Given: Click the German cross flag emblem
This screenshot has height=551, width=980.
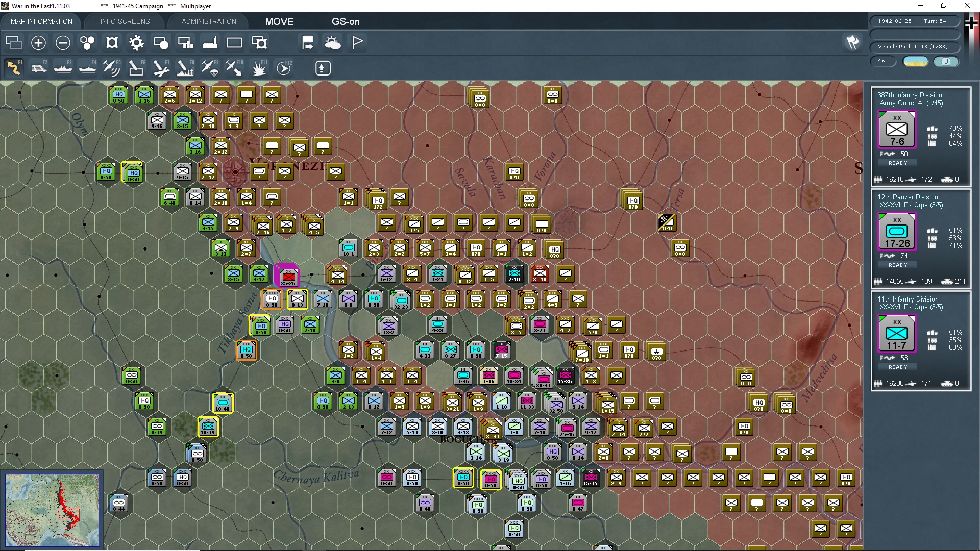Looking at the screenshot, I should pyautogui.click(x=971, y=22).
